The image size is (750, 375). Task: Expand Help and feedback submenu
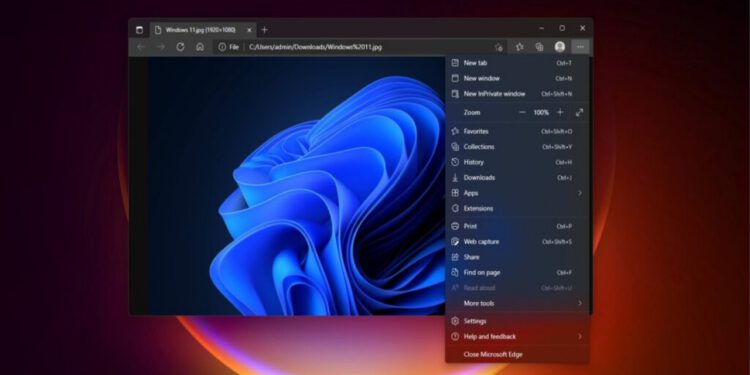(x=517, y=337)
